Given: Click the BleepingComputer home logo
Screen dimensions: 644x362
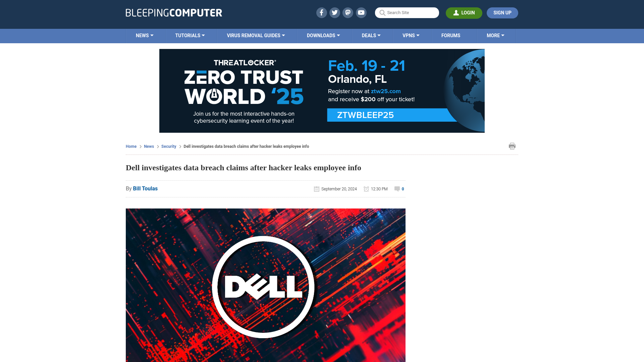Looking at the screenshot, I should [x=173, y=13].
